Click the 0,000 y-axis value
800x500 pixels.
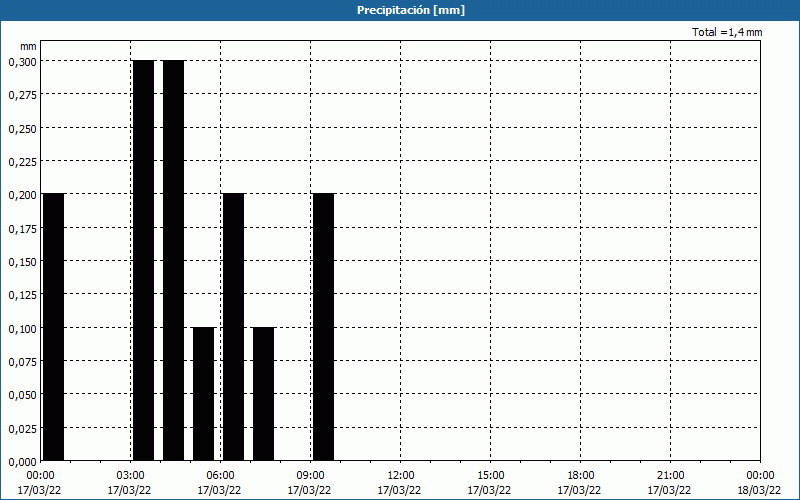(22, 462)
